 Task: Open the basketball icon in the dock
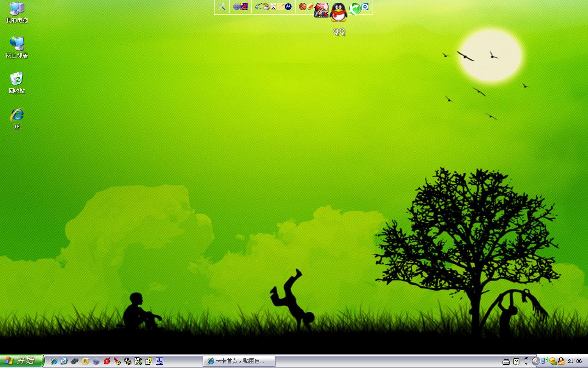coord(302,6)
